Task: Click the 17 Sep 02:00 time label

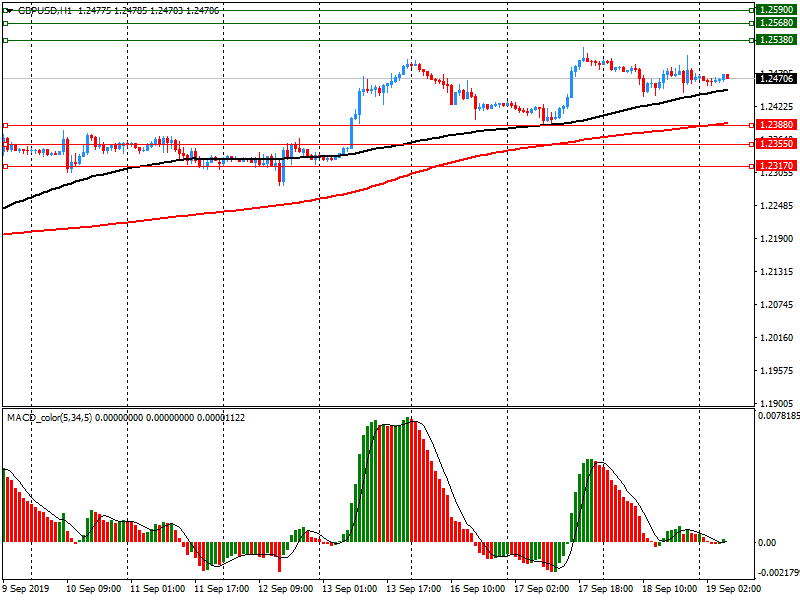Action: (542, 589)
